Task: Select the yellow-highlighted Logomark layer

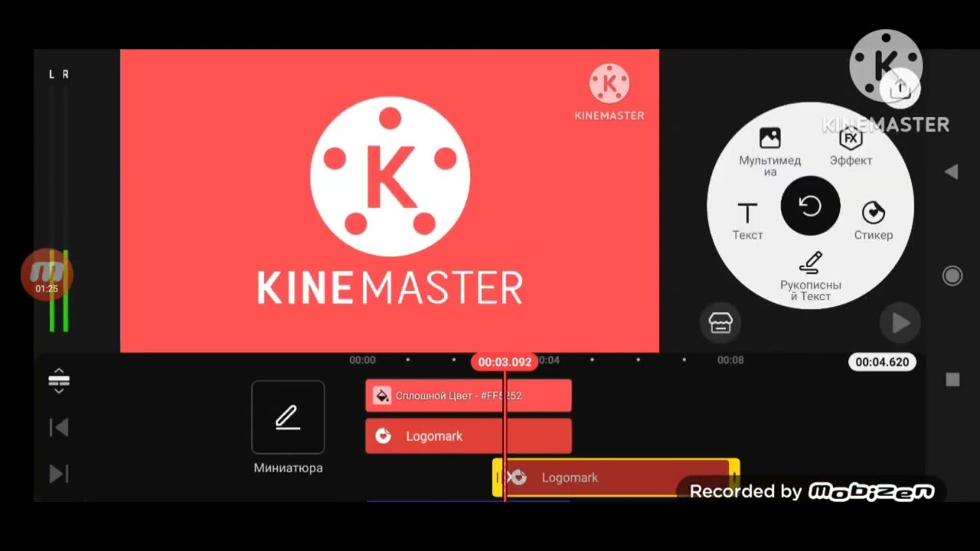Action: click(616, 478)
